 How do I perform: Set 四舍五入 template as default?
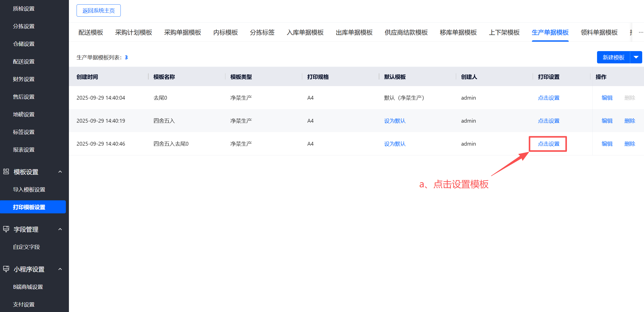point(395,121)
